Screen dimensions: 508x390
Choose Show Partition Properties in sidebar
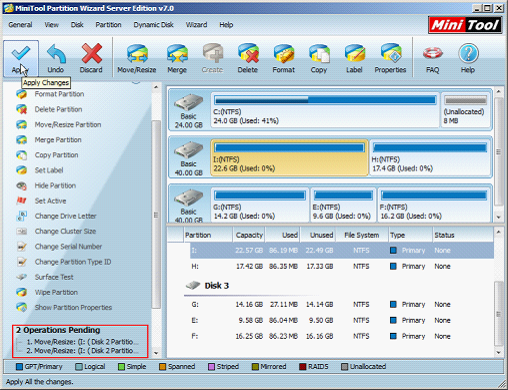pyautogui.click(x=64, y=308)
